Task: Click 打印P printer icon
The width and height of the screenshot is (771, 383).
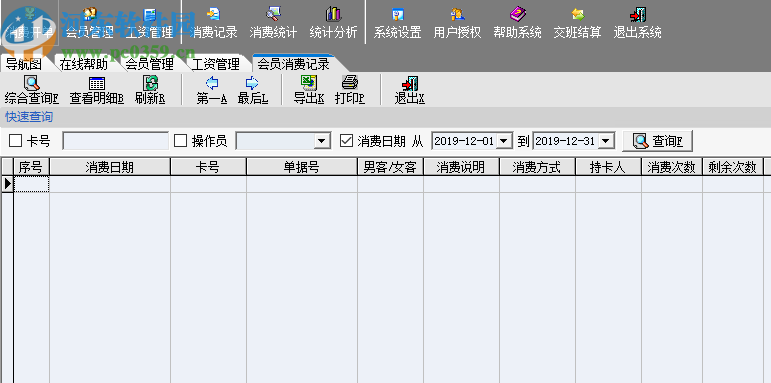Action: [350, 90]
